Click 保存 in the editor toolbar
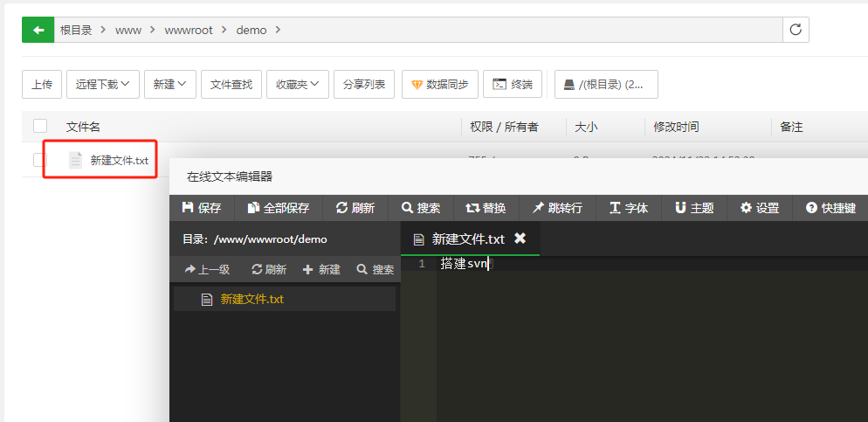The image size is (868, 422). click(202, 208)
